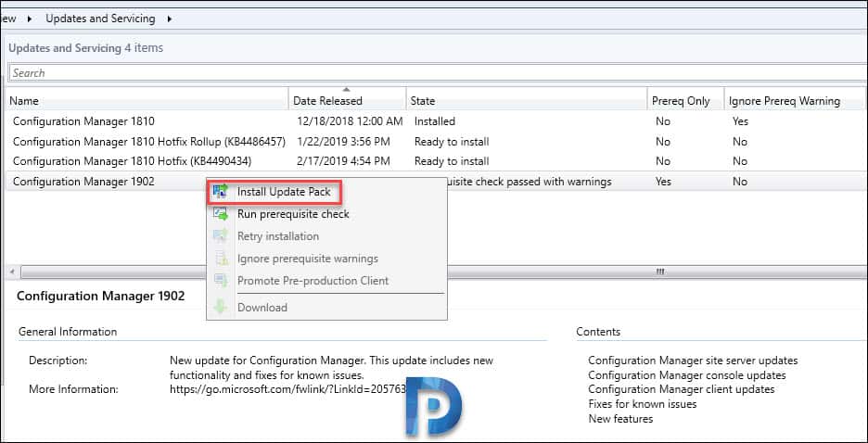This screenshot has width=868, height=443.
Task: Click the Updates and Servicing 4 items title
Action: [86, 48]
